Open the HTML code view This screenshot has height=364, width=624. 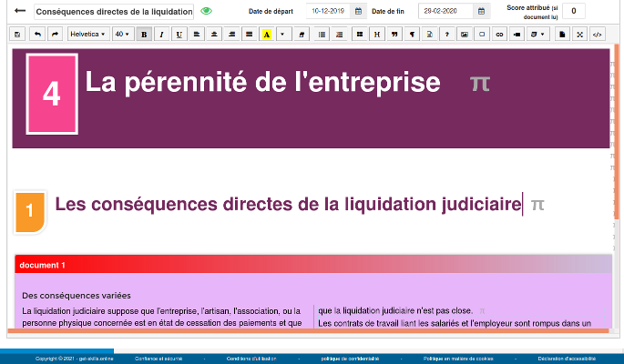click(597, 34)
